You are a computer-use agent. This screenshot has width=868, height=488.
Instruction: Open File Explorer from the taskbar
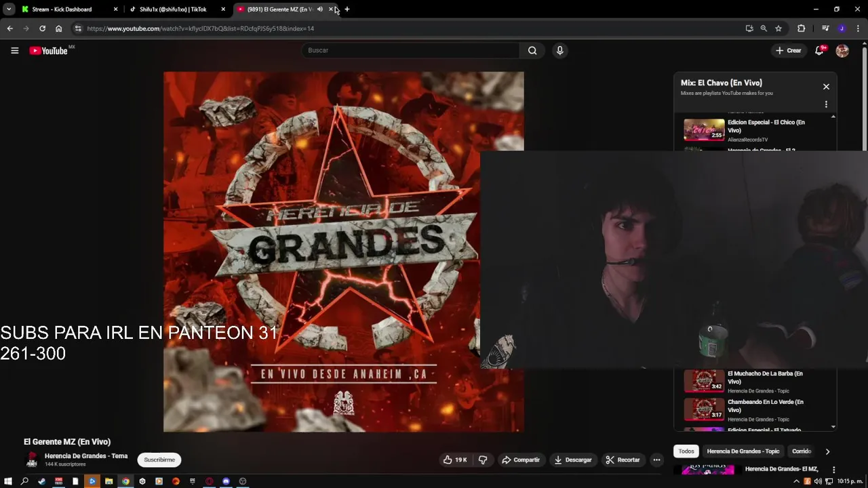click(108, 481)
